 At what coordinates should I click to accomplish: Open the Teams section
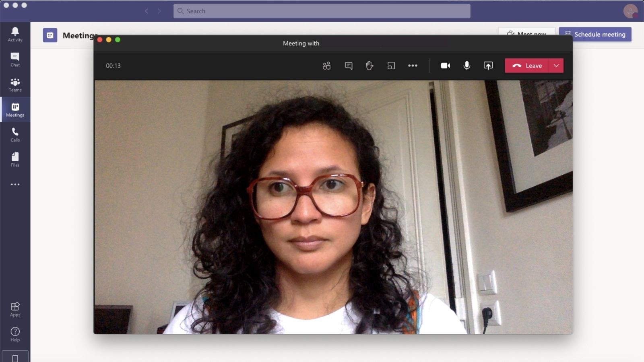point(15,85)
